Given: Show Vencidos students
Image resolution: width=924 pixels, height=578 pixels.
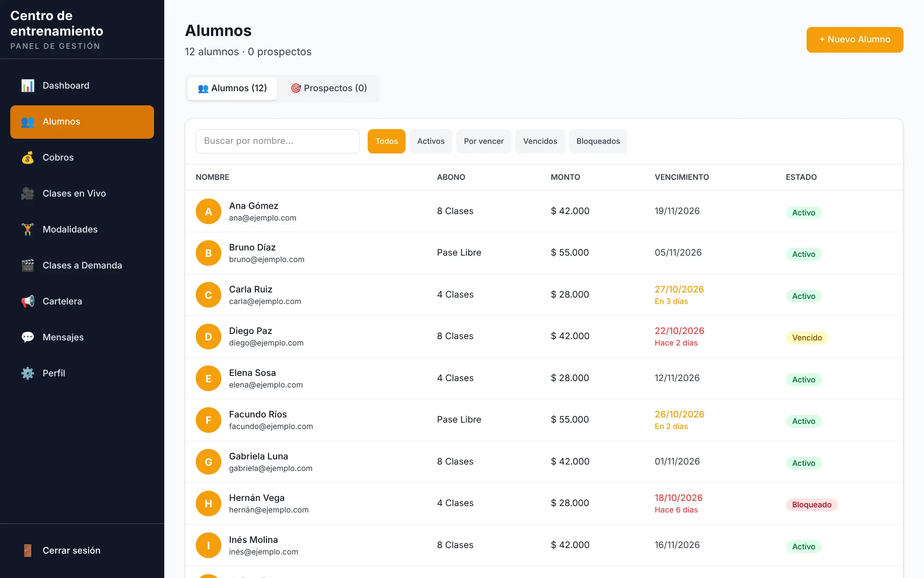Looking at the screenshot, I should pyautogui.click(x=540, y=141).
